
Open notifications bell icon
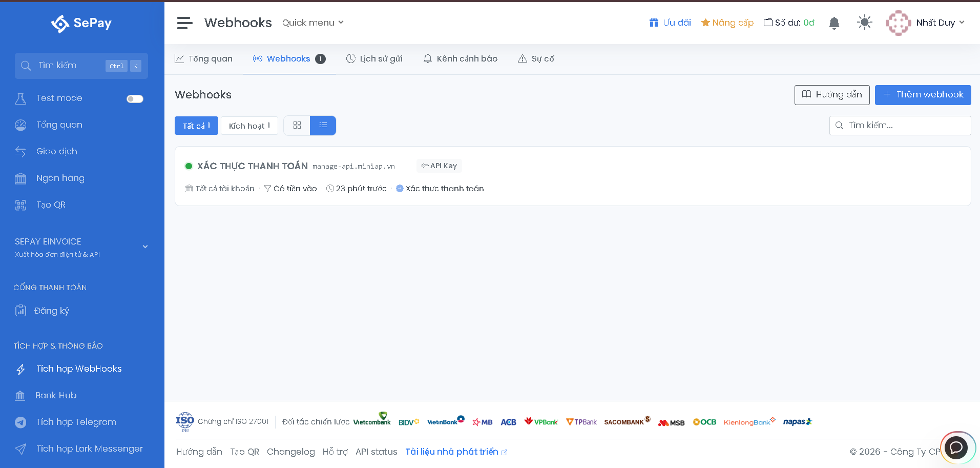click(x=834, y=23)
